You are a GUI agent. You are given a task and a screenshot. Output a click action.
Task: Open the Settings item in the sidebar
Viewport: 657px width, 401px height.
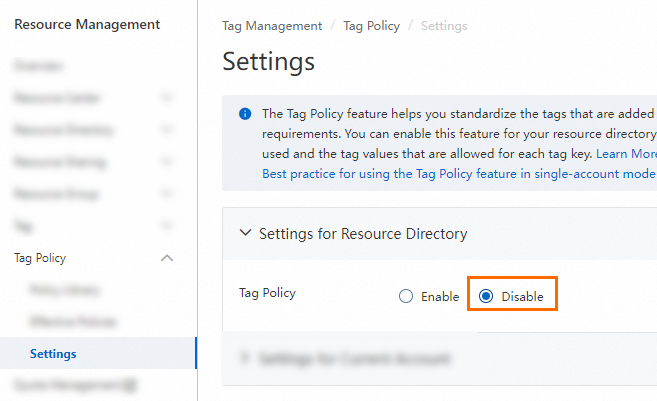click(x=53, y=354)
